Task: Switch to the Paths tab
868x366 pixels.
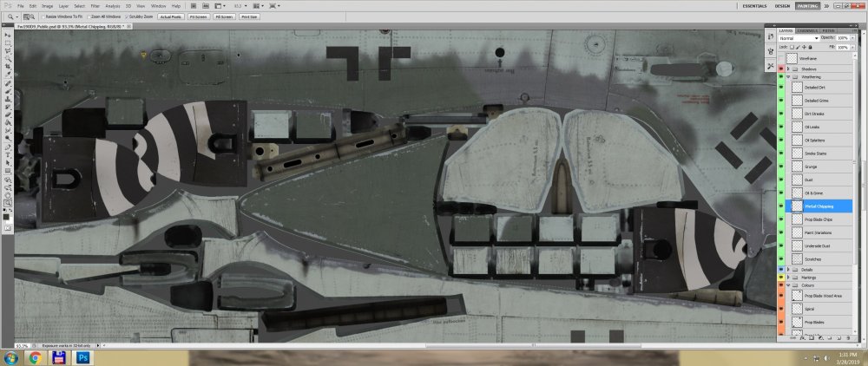Action: pos(828,30)
